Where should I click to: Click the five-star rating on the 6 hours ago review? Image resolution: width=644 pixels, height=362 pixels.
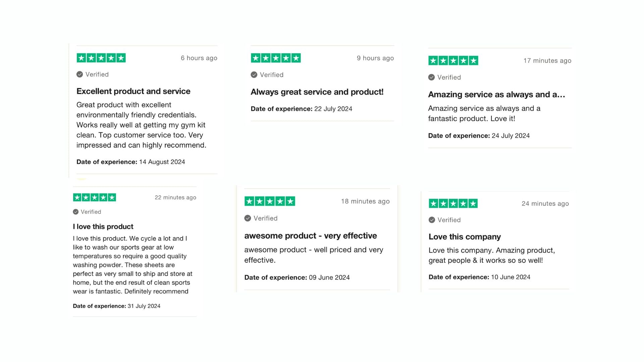pos(101,58)
